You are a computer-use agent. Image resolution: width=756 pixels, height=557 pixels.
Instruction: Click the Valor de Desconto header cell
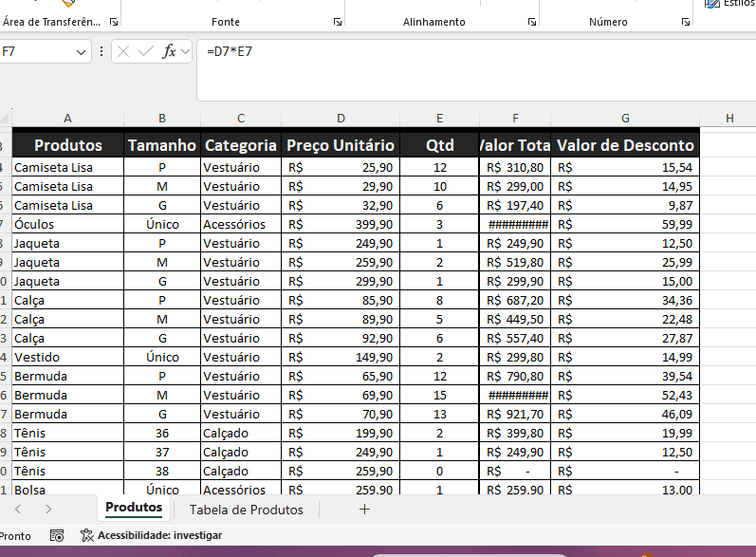point(625,145)
